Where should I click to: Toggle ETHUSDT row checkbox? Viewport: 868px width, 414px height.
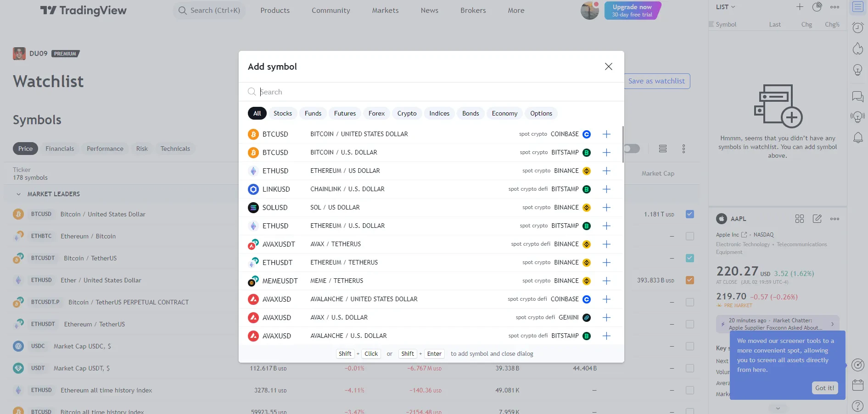coord(689,324)
